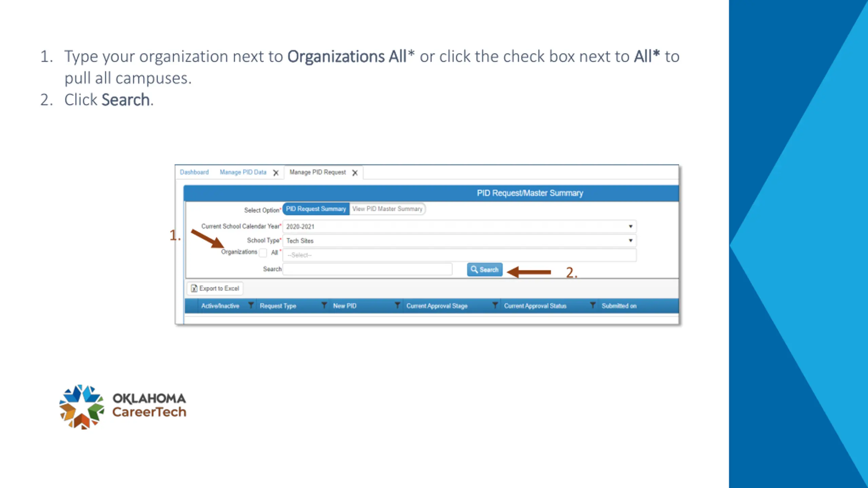Screen dimensions: 868x488
Task: Open Current School Calendar Year dropdown
Action: point(459,226)
